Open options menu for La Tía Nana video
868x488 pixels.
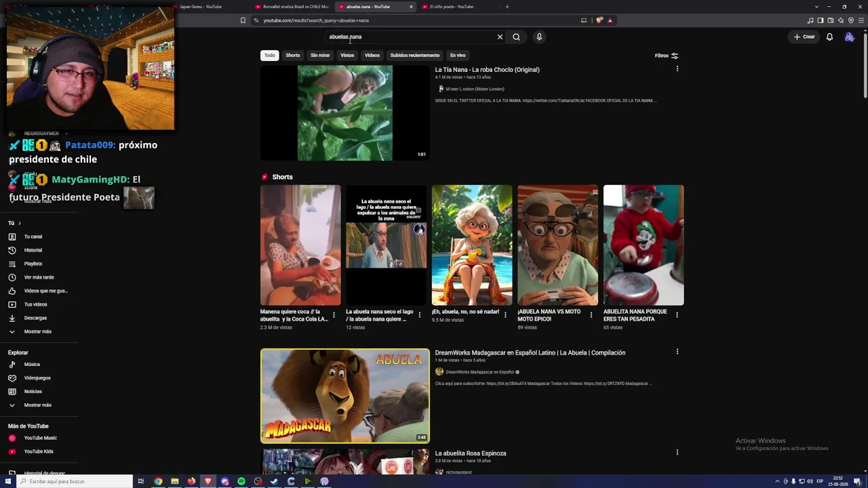(677, 68)
